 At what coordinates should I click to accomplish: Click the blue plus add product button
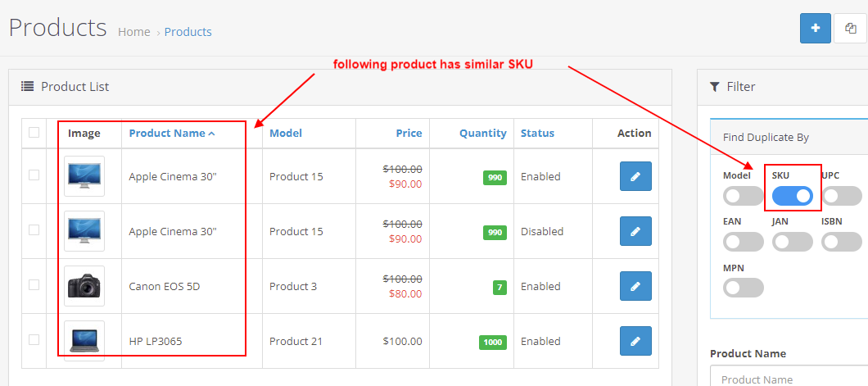tap(815, 28)
